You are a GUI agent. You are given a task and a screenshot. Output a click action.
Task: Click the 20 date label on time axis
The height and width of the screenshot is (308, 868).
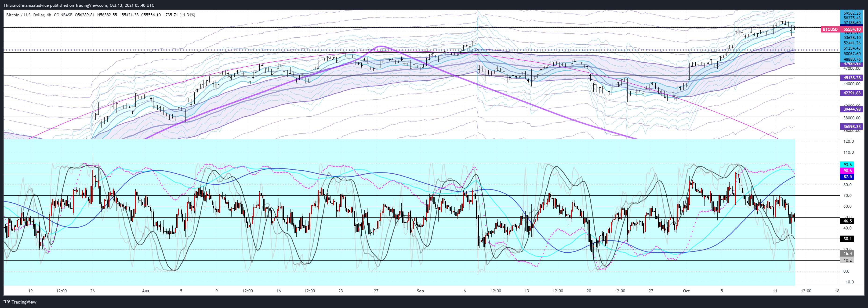[589, 291]
